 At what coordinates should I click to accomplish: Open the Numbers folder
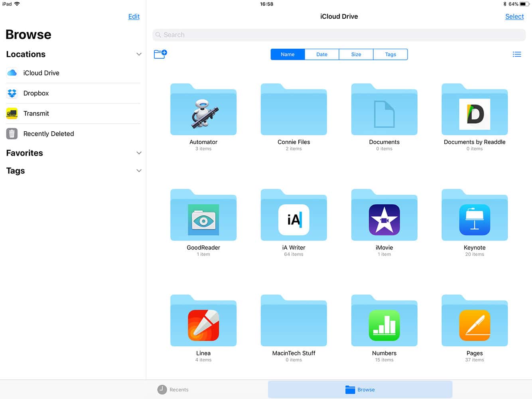click(x=384, y=320)
